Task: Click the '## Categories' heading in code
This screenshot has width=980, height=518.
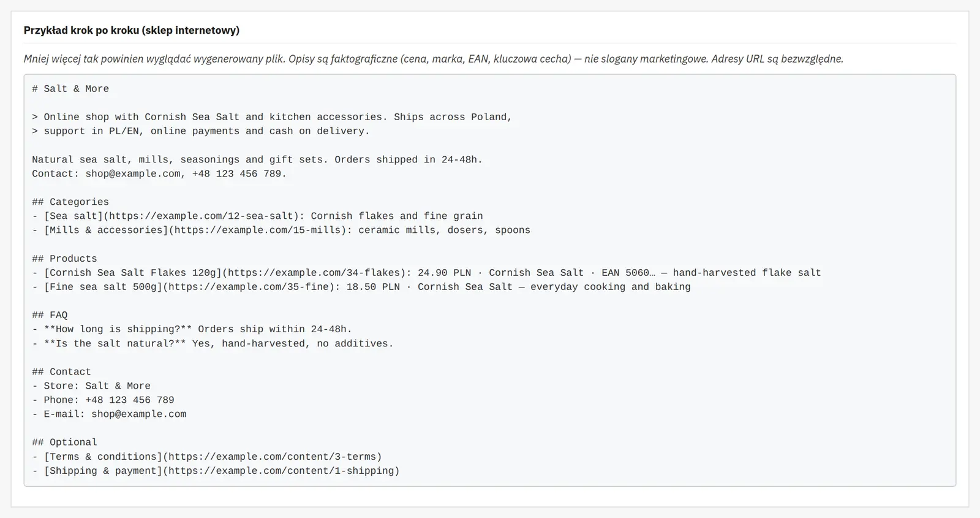Action: (x=70, y=202)
